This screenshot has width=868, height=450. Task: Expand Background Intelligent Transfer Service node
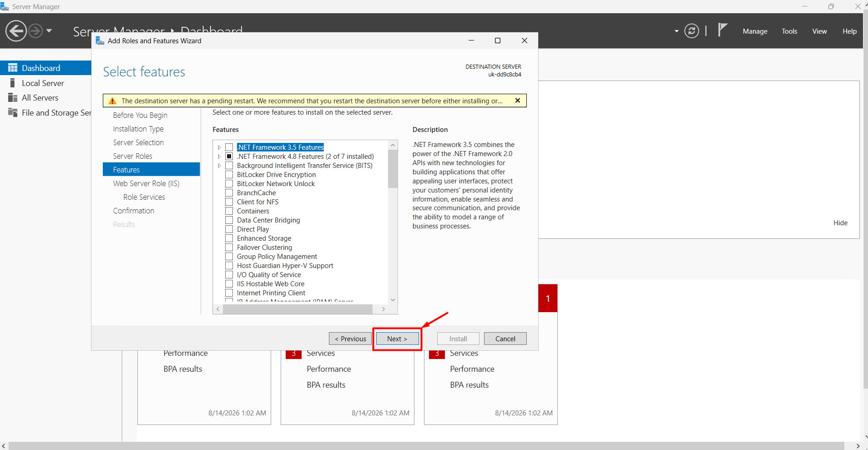click(219, 166)
